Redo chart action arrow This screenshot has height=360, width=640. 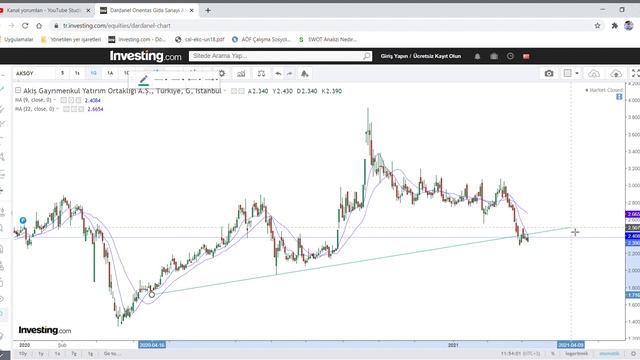coord(289,73)
